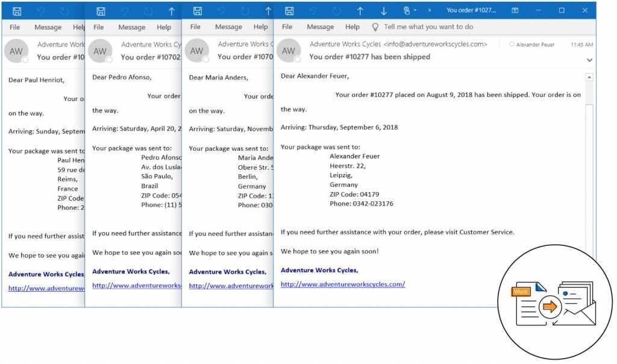Open website link in Paul Henriot email
617x364 pixels.
46,288
